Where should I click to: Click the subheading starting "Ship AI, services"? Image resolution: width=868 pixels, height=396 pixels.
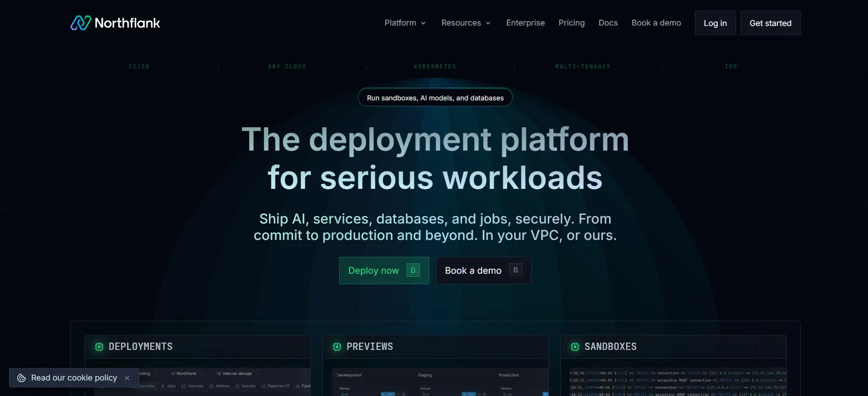tap(435, 227)
